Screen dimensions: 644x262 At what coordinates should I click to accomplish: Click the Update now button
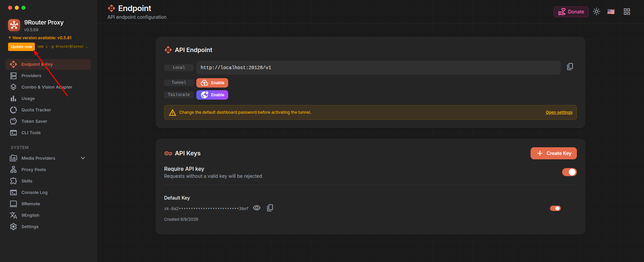click(x=21, y=47)
